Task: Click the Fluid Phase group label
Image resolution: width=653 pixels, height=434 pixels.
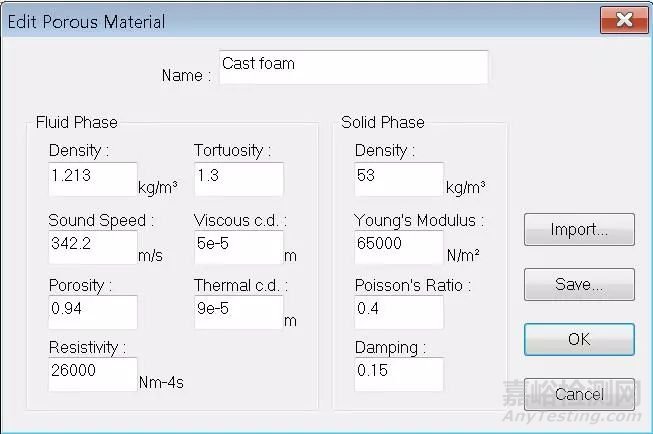Action: point(76,123)
